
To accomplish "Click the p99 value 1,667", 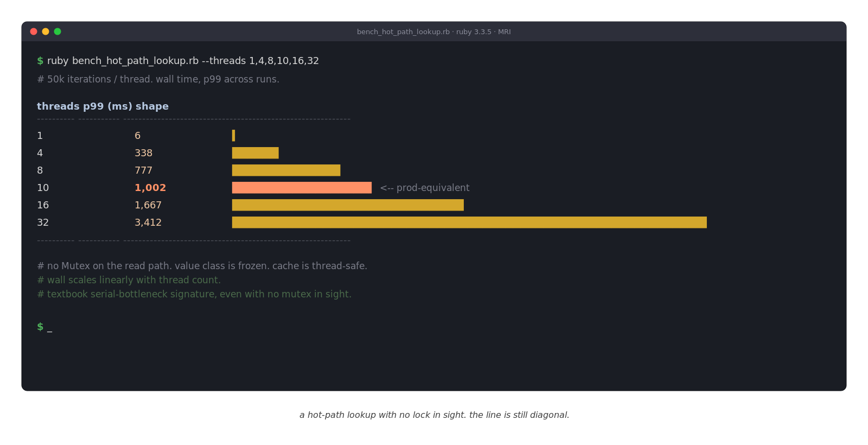I will (148, 205).
